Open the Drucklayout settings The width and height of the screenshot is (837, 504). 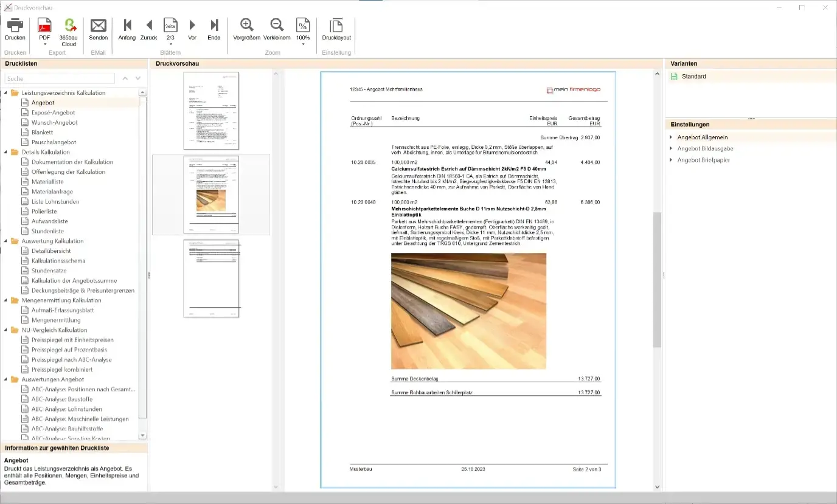pyautogui.click(x=336, y=25)
